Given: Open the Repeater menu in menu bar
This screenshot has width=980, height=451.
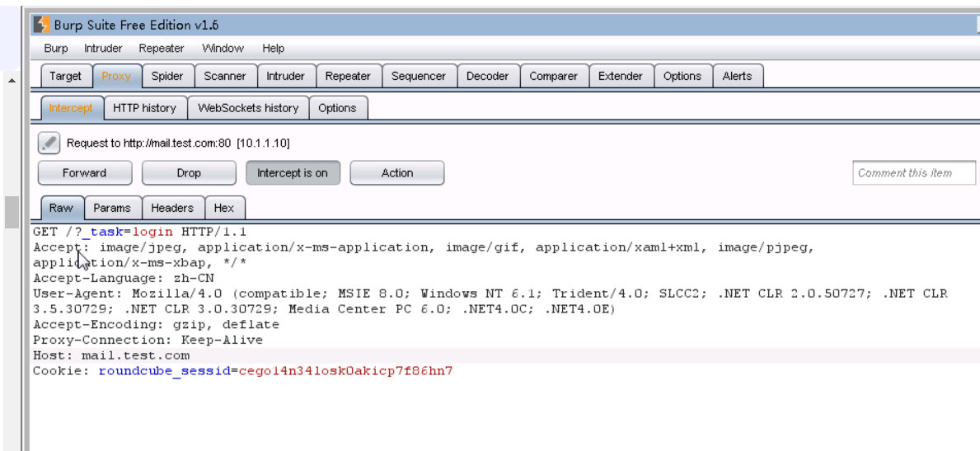Looking at the screenshot, I should pyautogui.click(x=162, y=48).
